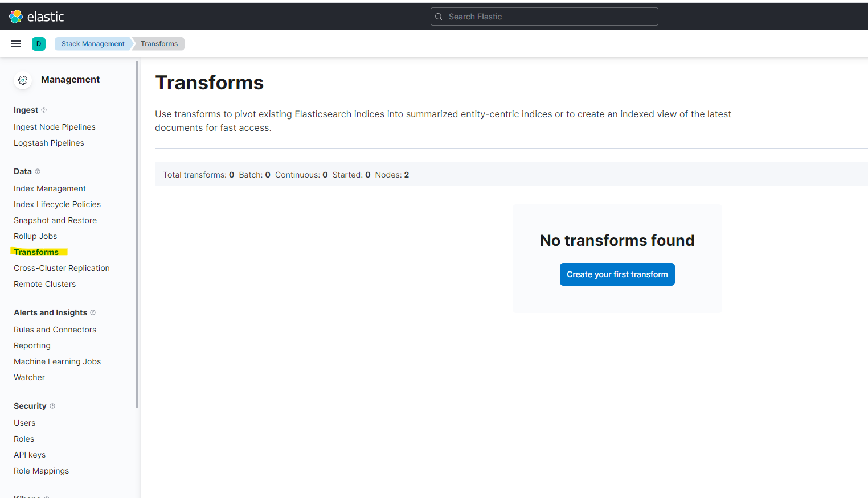This screenshot has width=868, height=498.
Task: Open Ingest Node Pipelines
Action: point(55,127)
